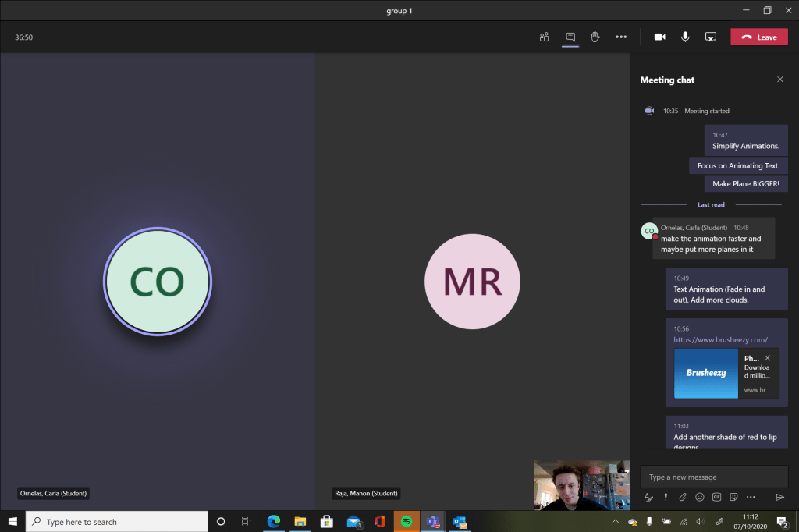799x532 pixels.
Task: Toggle the meeting chat panel
Action: tap(570, 37)
